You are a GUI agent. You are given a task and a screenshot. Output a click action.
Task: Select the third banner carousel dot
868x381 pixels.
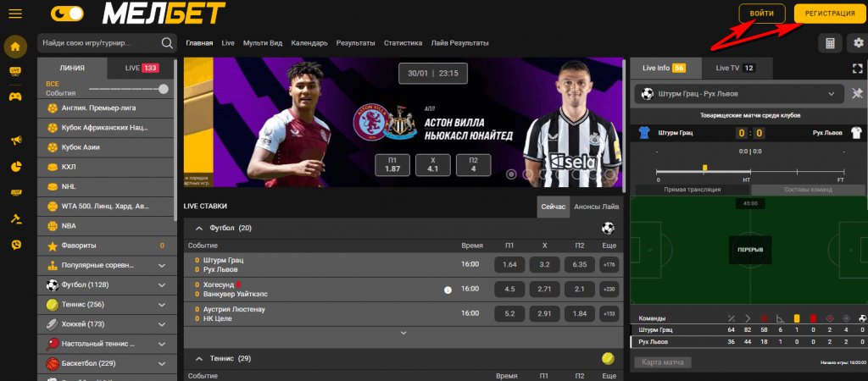(544, 174)
